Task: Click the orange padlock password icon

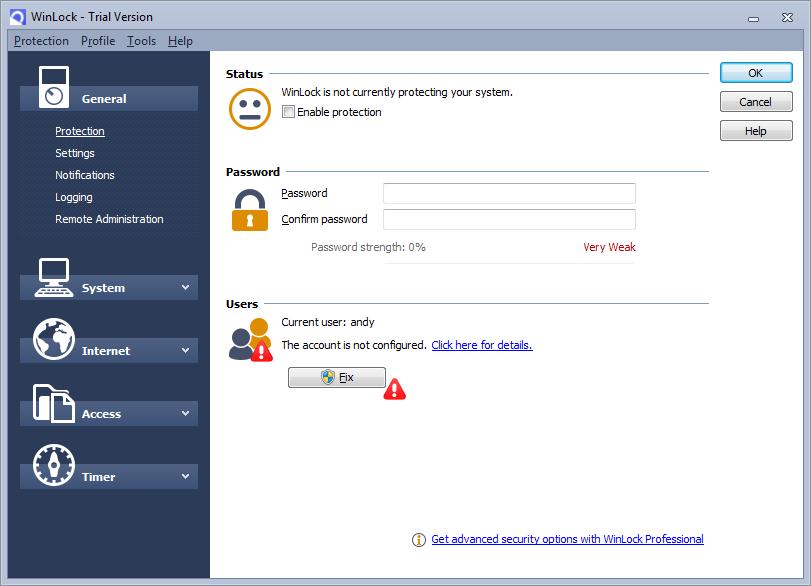Action: [x=250, y=209]
